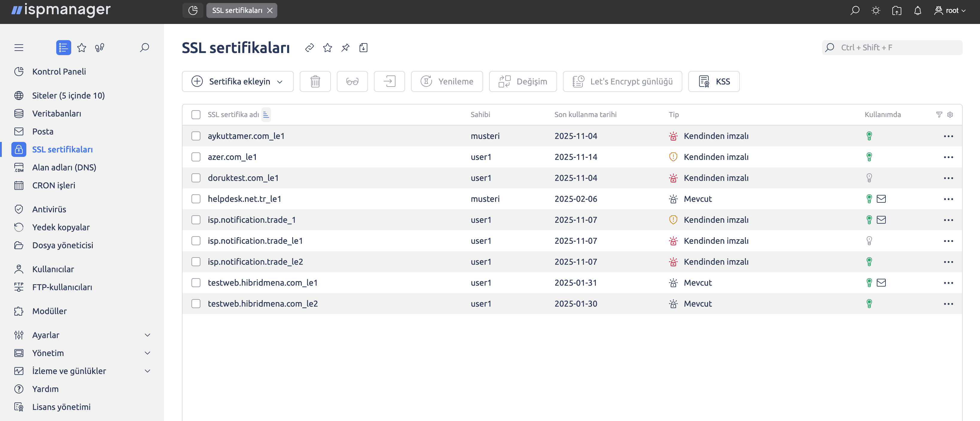Image resolution: width=980 pixels, height=421 pixels.
Task: Click the Yenileme button
Action: pos(447,81)
